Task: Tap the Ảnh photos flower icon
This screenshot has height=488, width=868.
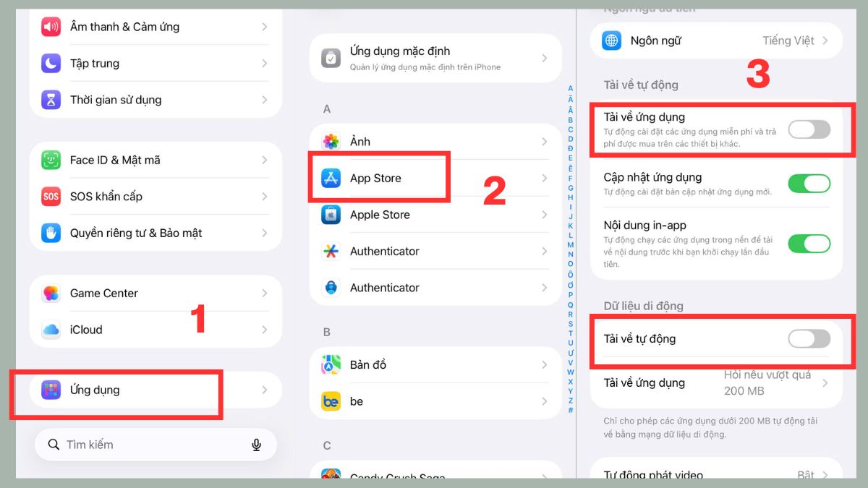Action: (x=331, y=142)
